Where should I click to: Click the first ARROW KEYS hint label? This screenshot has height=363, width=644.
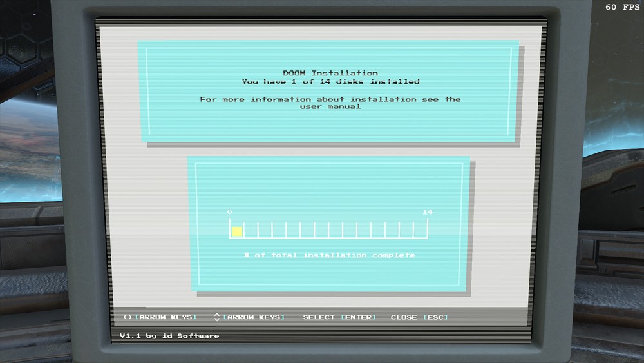(166, 317)
